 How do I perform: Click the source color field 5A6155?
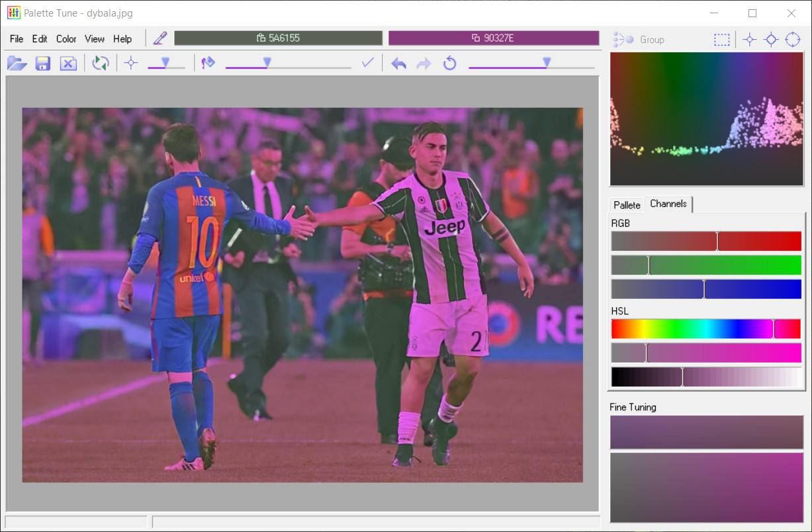[278, 38]
